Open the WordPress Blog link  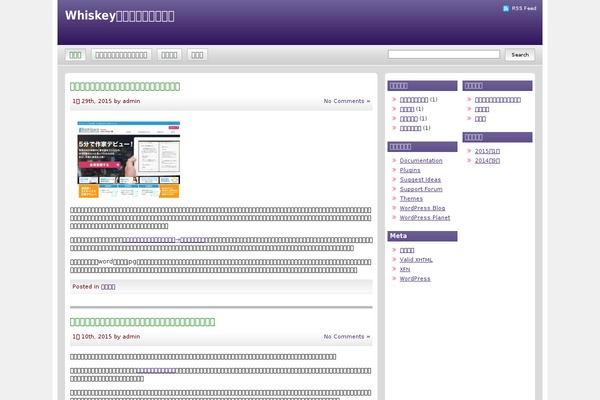pos(422,208)
